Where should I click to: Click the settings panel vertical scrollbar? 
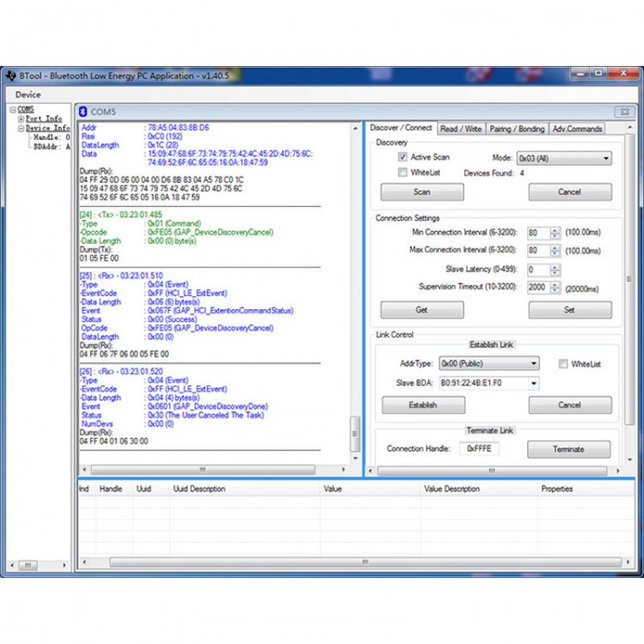coord(629,279)
